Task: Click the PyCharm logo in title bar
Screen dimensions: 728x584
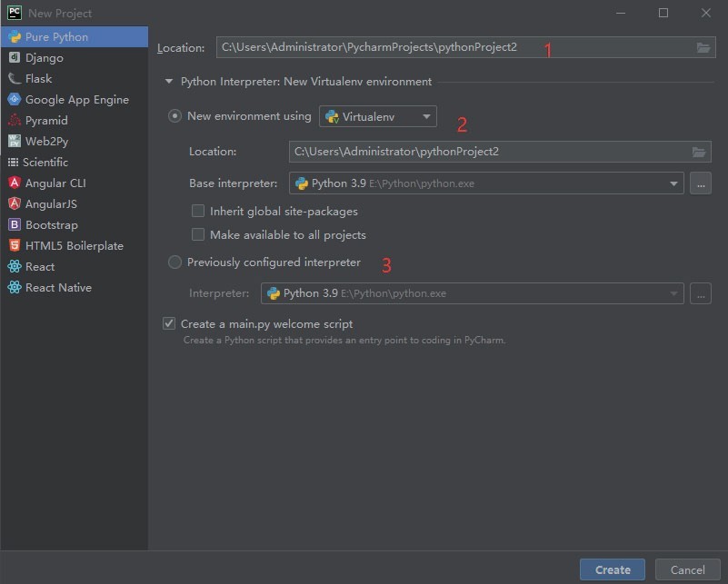Action: (x=15, y=13)
